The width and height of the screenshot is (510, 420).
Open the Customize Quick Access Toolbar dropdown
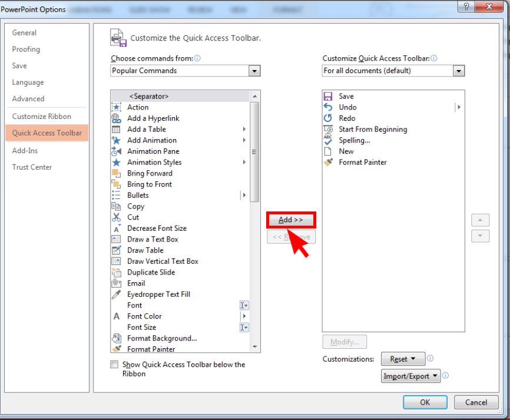459,71
